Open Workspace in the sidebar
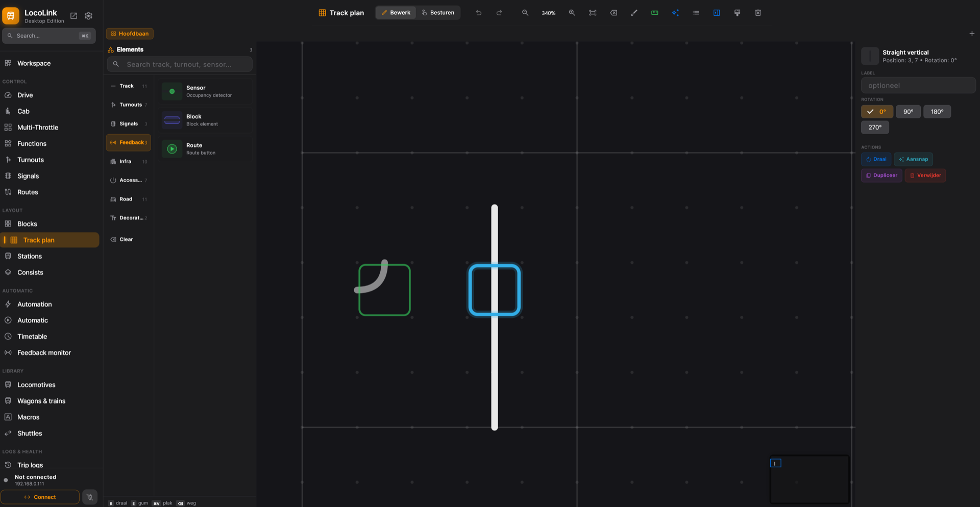 [50, 63]
